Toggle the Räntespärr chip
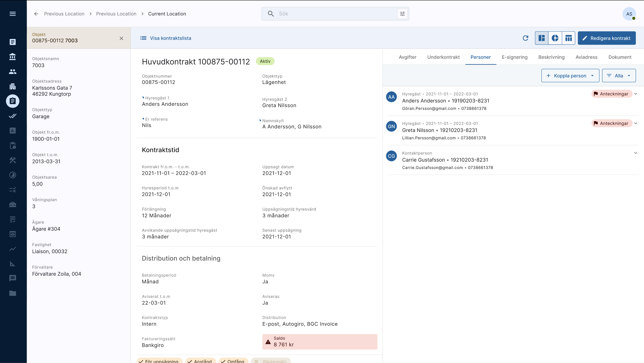 point(271,361)
